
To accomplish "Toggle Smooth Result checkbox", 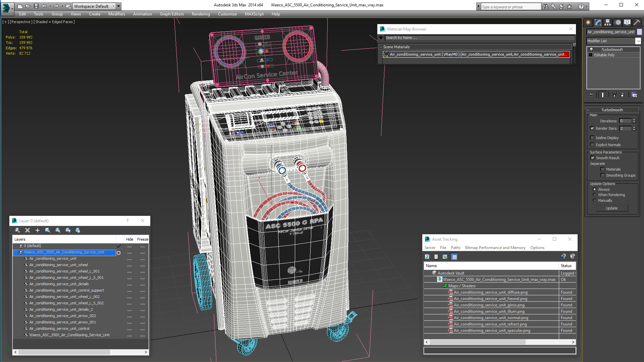I will 592,158.
